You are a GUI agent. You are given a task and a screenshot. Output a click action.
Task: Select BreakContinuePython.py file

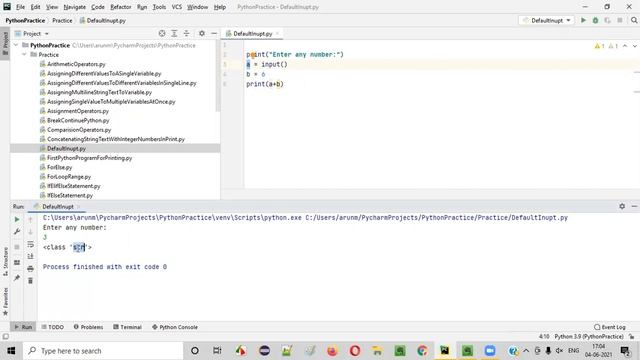pyautogui.click(x=78, y=120)
